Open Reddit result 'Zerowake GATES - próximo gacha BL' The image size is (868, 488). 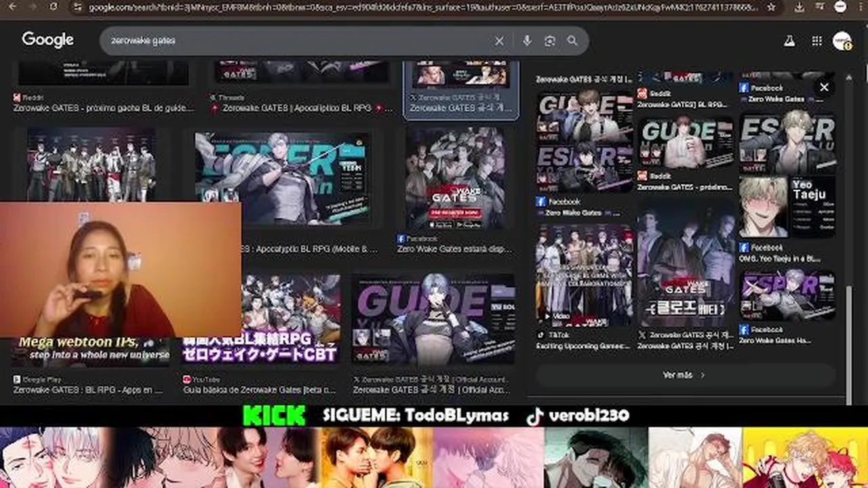click(x=104, y=108)
